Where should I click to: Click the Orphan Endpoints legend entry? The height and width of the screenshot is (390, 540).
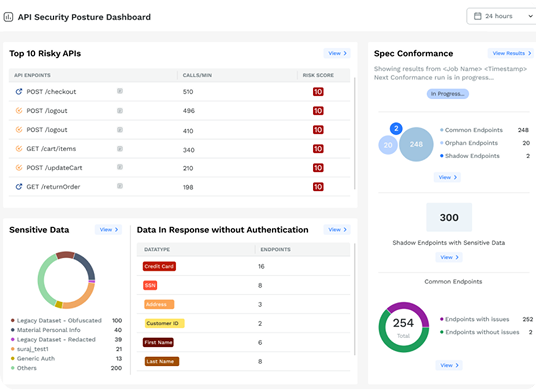(485, 143)
